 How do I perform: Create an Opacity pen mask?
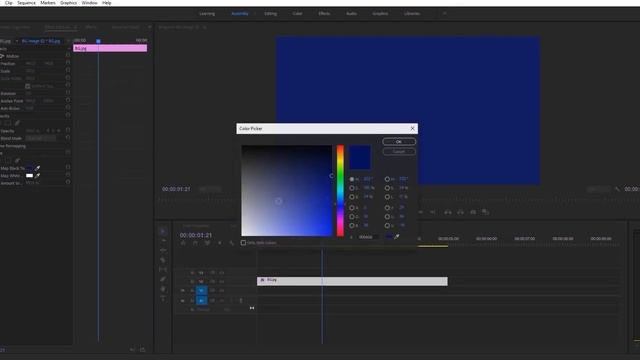(x=17, y=123)
